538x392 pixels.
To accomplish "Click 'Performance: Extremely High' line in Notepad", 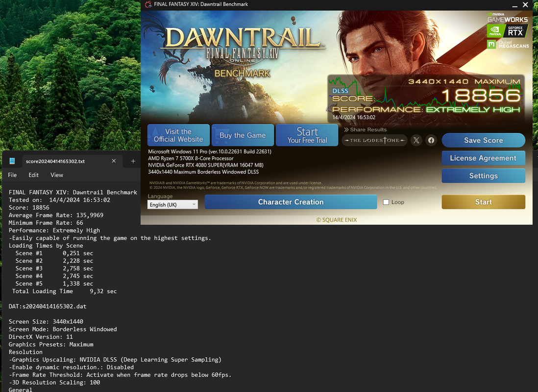I will point(54,230).
